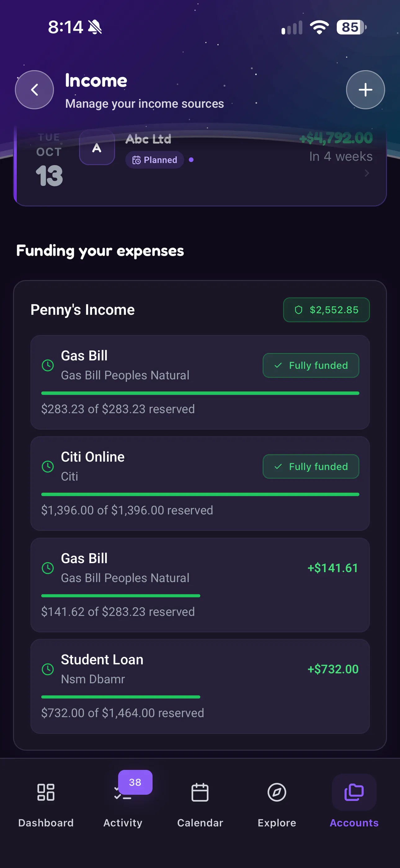This screenshot has width=400, height=868.
Task: Open the Explore compass icon
Action: (277, 792)
